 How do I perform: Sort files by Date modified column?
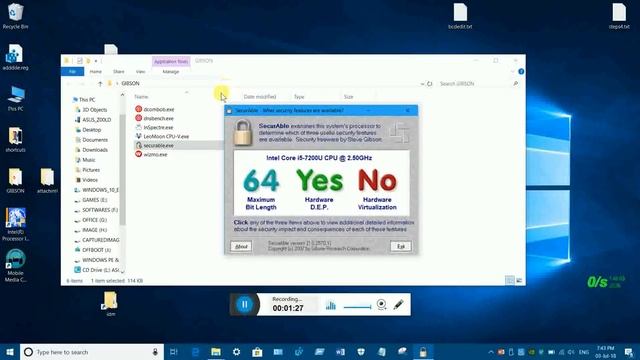coord(260,97)
